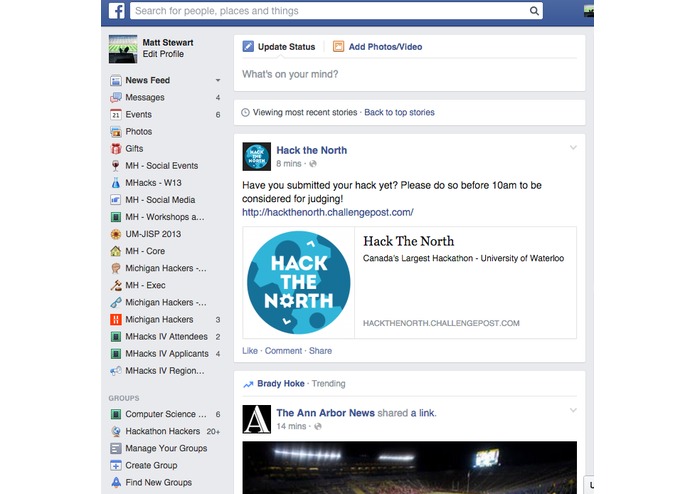The image size is (695, 494).
Task: Click Back to top stories link
Action: click(x=399, y=113)
